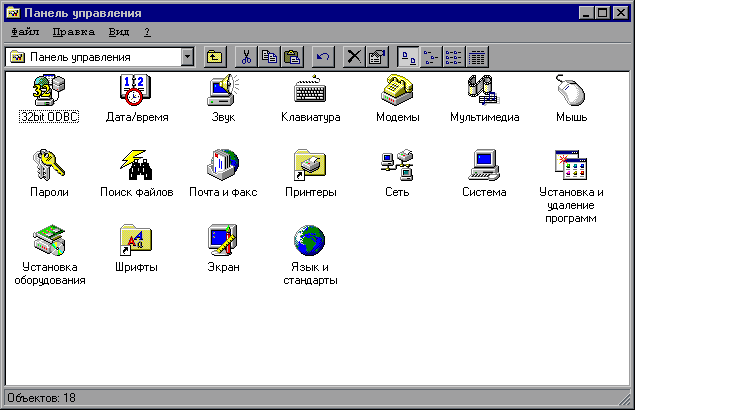Click the Copy toolbar button
731x416 pixels.
[269, 57]
